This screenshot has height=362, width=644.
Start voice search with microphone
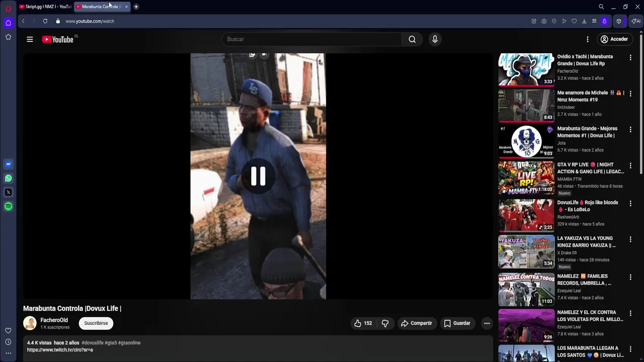tap(435, 39)
